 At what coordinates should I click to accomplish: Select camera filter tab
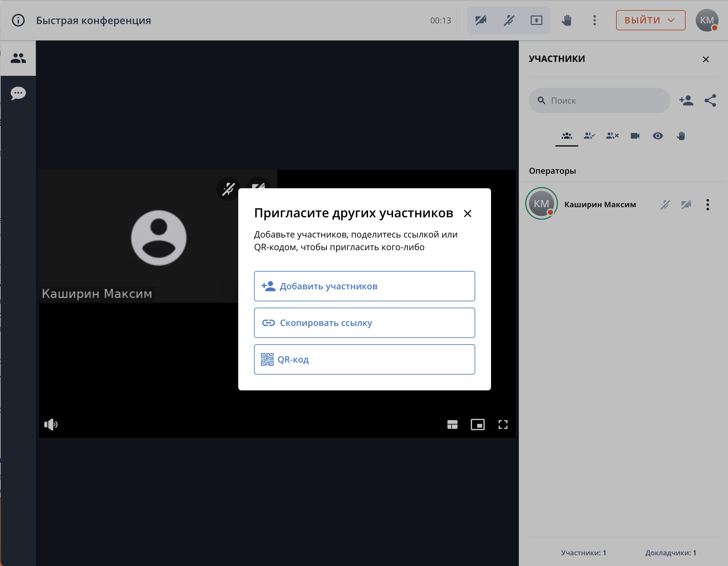click(x=635, y=136)
